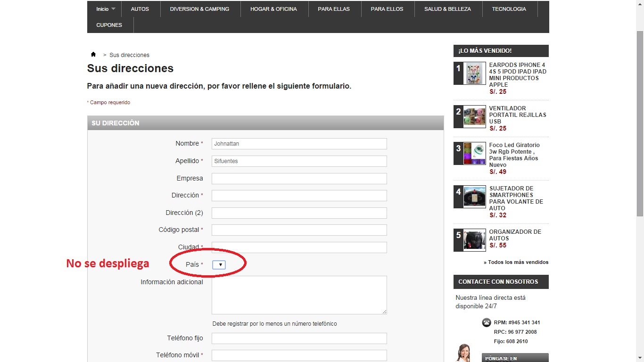
Task: Click the CONTACTE CON NOSOTROS block header
Action: [501, 282]
